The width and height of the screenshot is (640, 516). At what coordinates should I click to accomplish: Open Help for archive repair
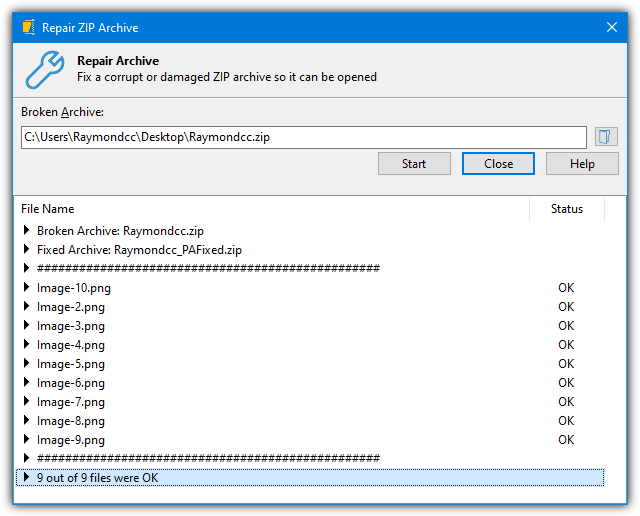click(x=582, y=164)
